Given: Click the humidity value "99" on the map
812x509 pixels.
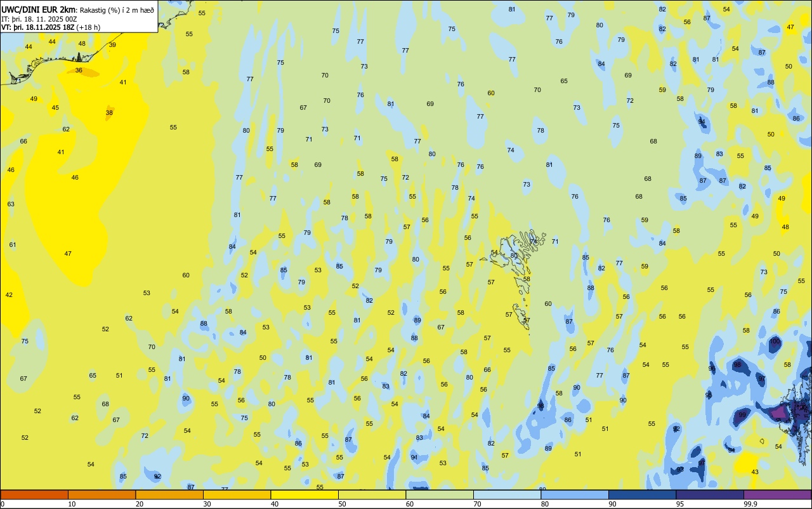Looking at the screenshot, I should 742,415.
